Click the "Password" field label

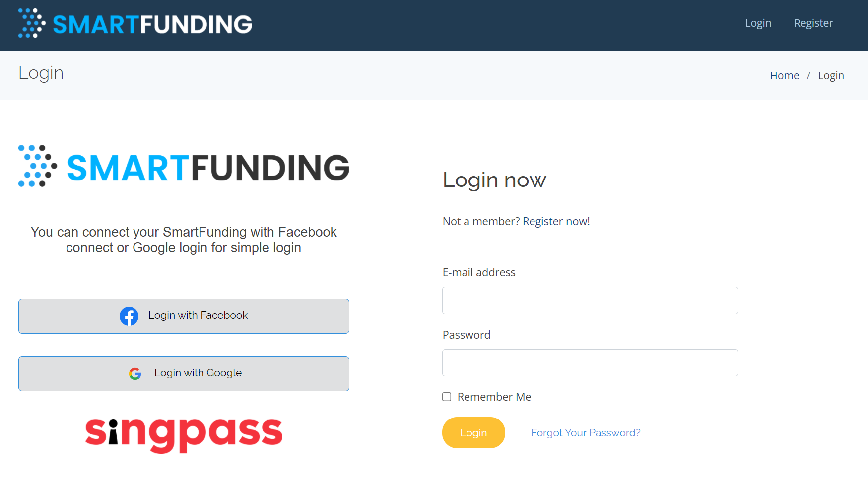pos(467,335)
